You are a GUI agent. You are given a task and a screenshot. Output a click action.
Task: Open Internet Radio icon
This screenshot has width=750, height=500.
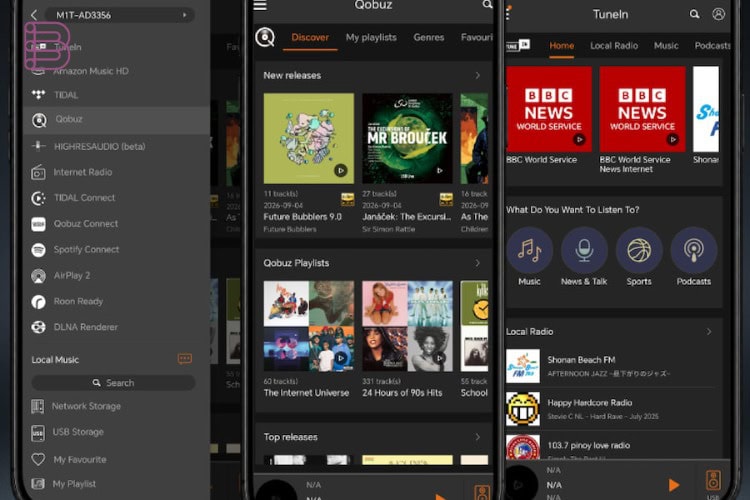point(38,172)
